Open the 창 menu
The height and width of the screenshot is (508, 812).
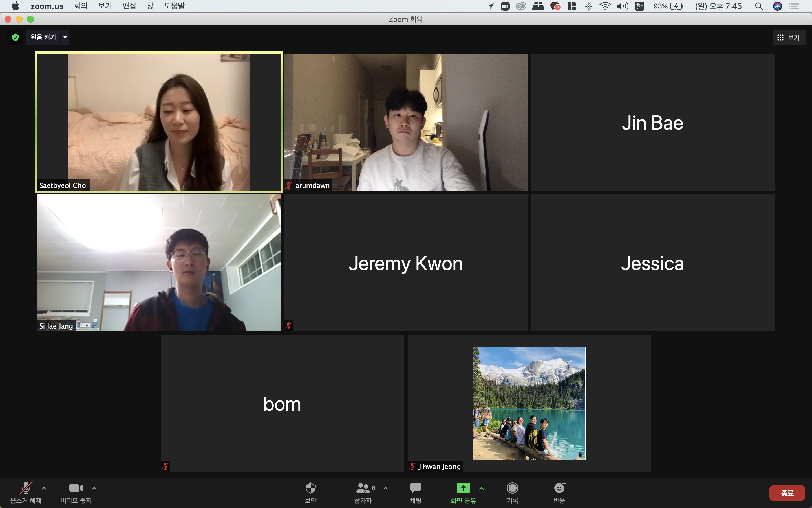[150, 6]
